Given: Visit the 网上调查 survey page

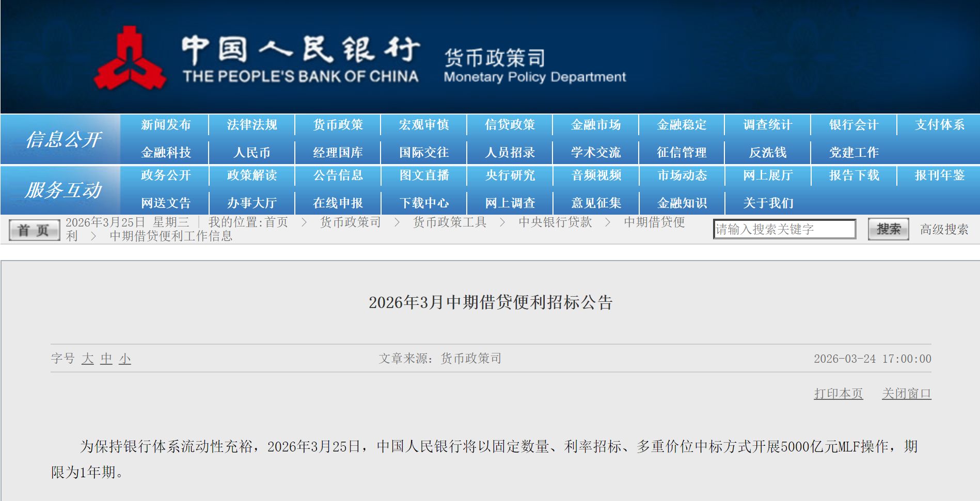Looking at the screenshot, I should click(510, 203).
